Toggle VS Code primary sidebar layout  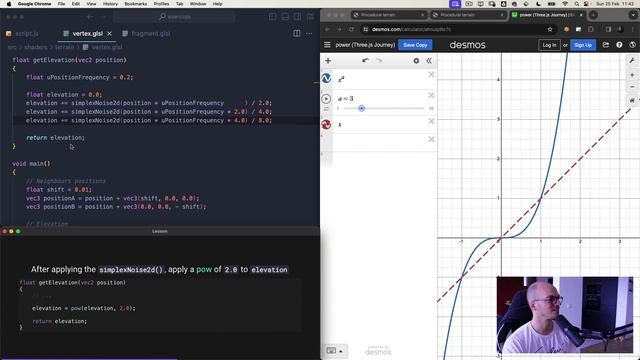tap(272, 17)
